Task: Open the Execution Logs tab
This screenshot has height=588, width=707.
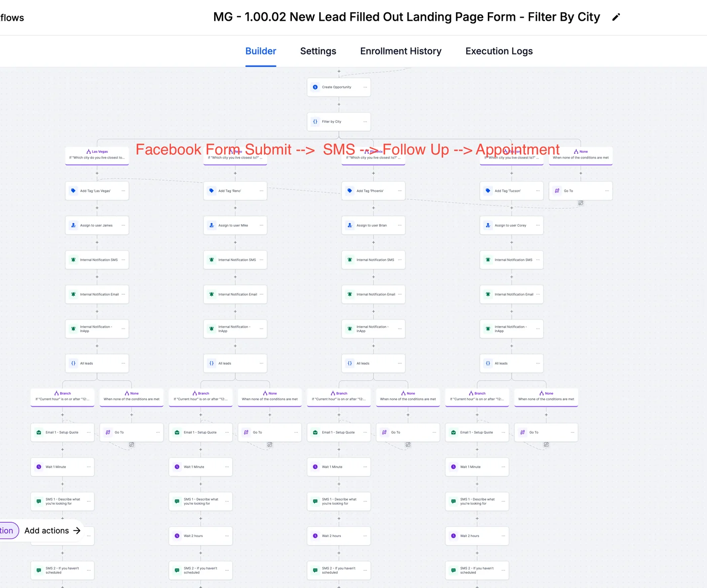Action: pyautogui.click(x=499, y=51)
